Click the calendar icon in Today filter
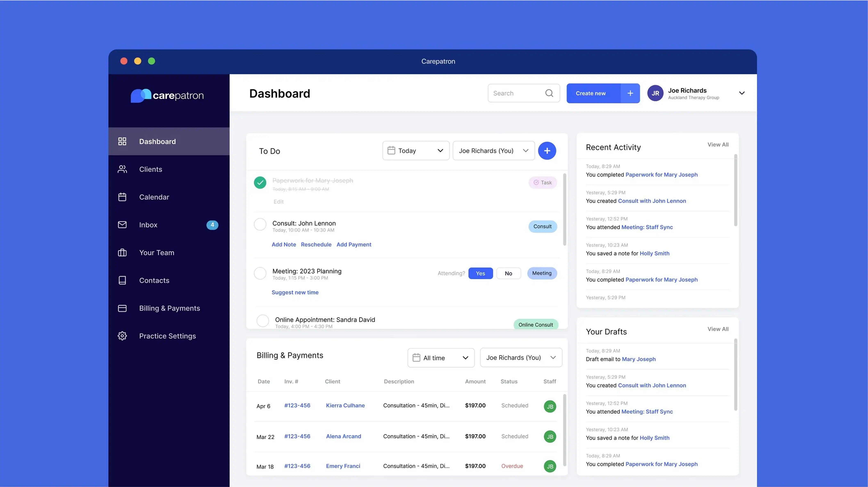Screen dimensions: 868x487 [391, 150]
